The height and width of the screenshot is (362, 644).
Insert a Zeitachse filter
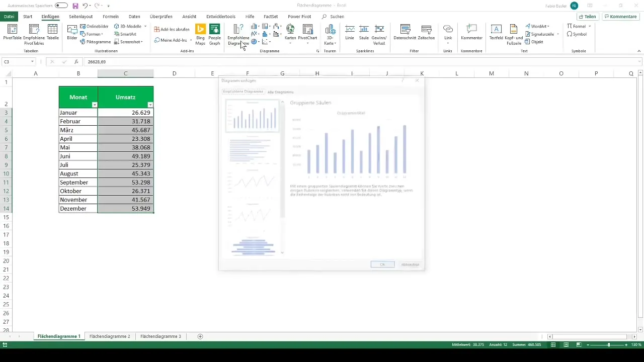(426, 33)
